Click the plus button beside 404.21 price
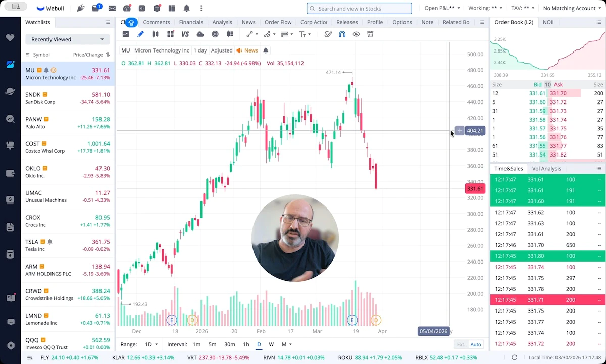 tap(459, 131)
